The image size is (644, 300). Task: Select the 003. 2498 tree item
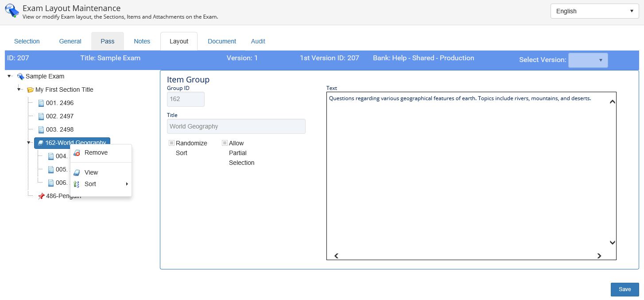[x=60, y=129]
